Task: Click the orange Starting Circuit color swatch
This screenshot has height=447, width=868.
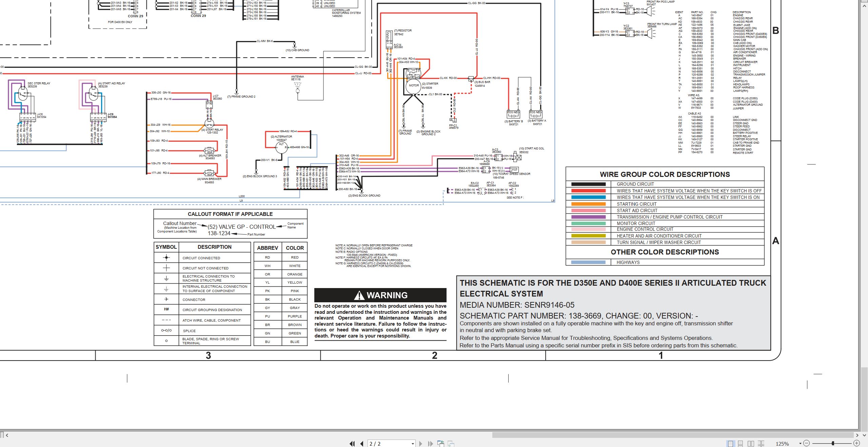Action: click(588, 204)
